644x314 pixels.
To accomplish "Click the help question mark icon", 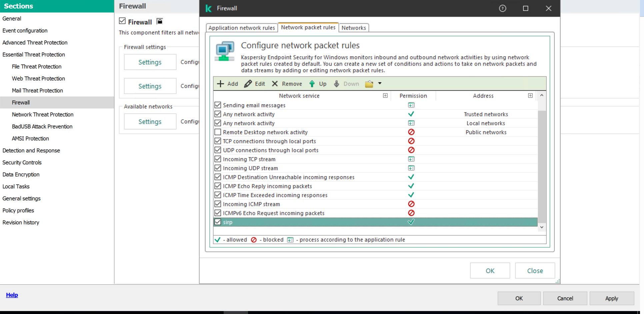I will point(502,8).
